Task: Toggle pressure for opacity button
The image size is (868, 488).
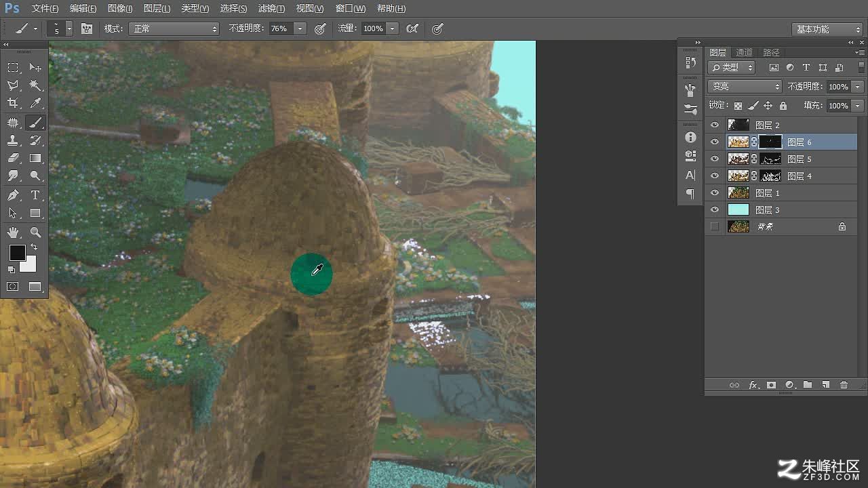Action: click(x=321, y=28)
